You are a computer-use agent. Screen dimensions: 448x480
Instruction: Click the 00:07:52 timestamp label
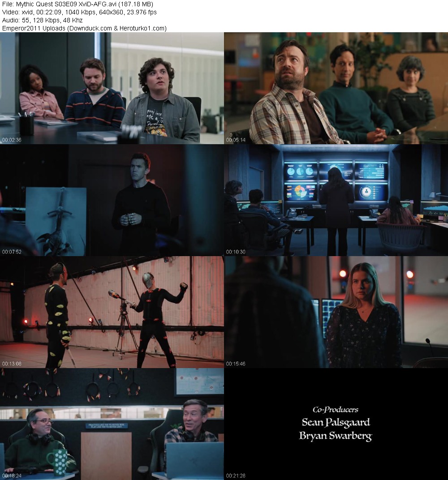[x=12, y=252]
